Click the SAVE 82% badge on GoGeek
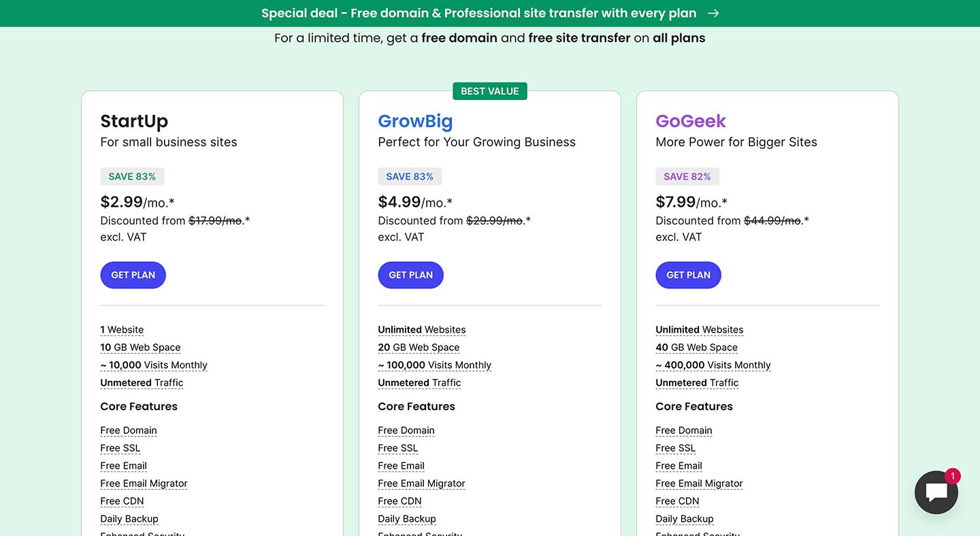Image resolution: width=980 pixels, height=536 pixels. tap(687, 177)
